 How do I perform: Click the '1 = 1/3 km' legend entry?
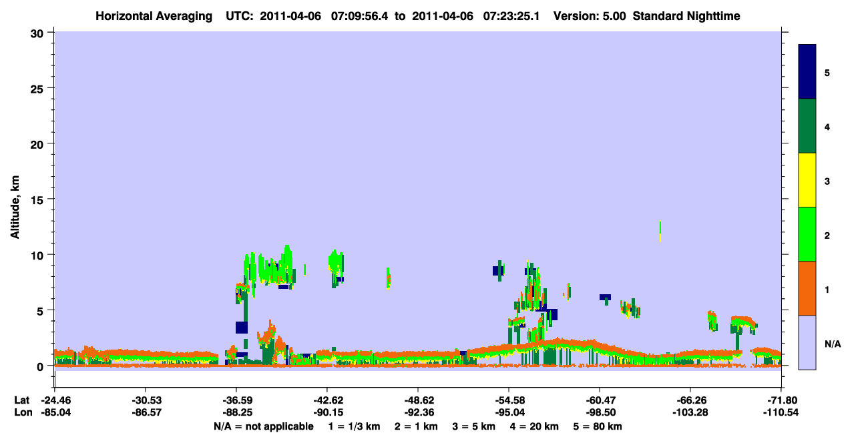(x=355, y=426)
